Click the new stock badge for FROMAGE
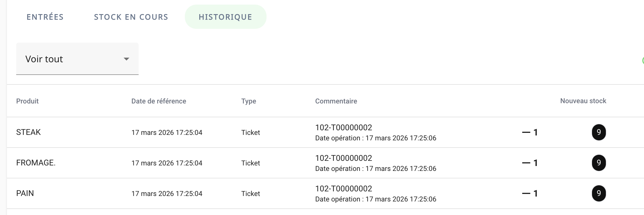The image size is (644, 215). (x=599, y=163)
